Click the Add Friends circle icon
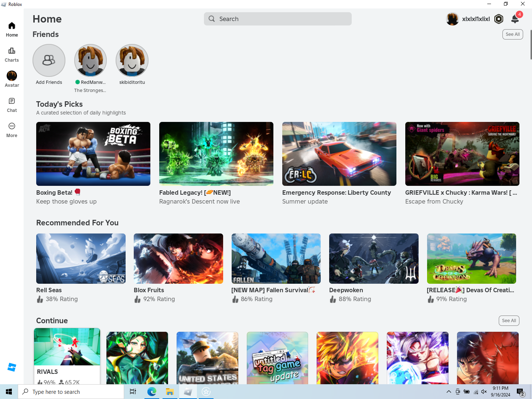 tap(49, 60)
